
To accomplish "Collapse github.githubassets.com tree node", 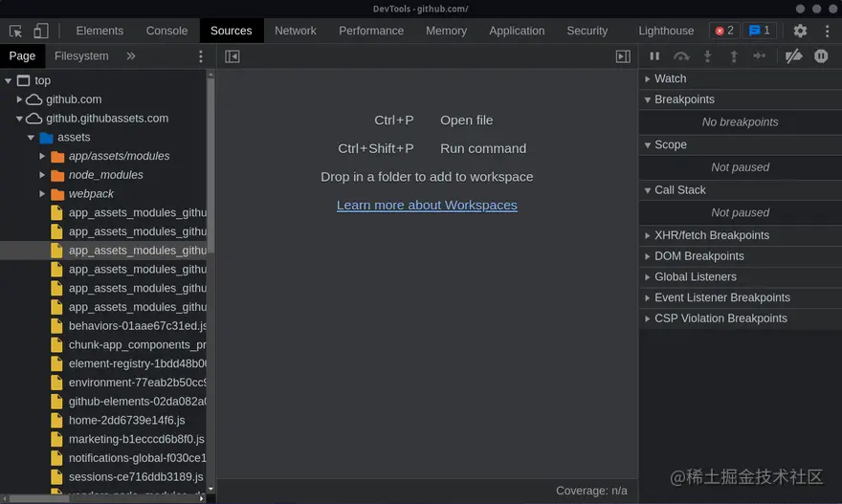I will 19,118.
